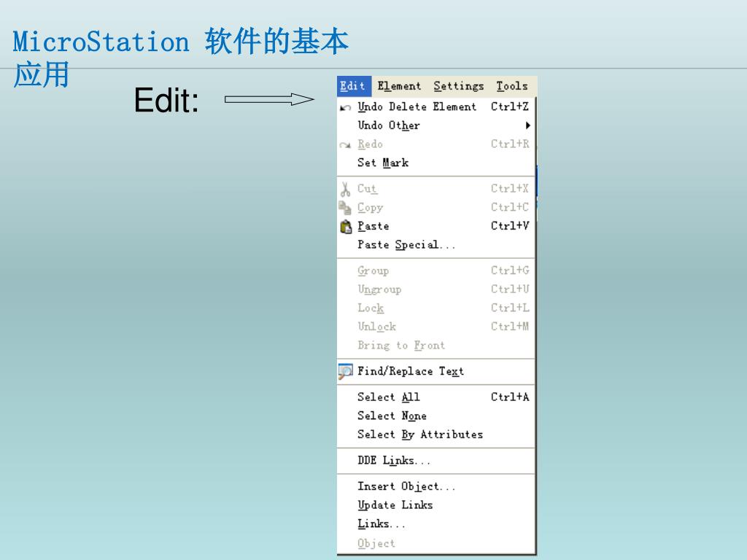Screen dimensions: 747x560
Task: Choose Select All
Action: 436,397
